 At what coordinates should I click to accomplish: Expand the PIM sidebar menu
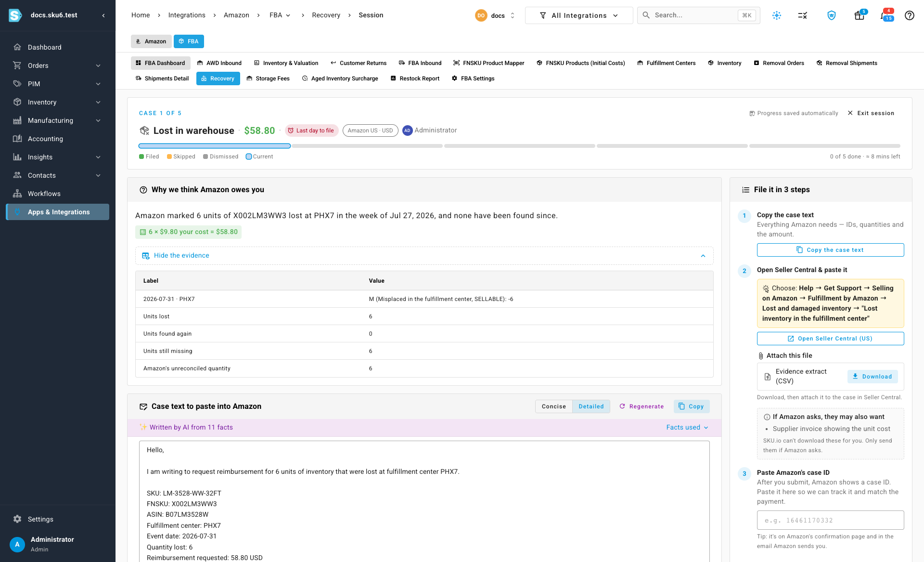click(98, 84)
